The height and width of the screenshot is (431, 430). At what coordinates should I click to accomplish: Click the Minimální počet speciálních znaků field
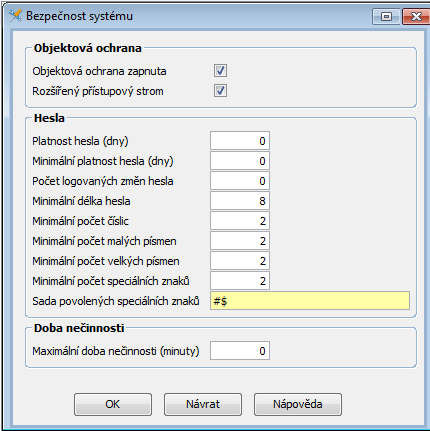pos(240,281)
